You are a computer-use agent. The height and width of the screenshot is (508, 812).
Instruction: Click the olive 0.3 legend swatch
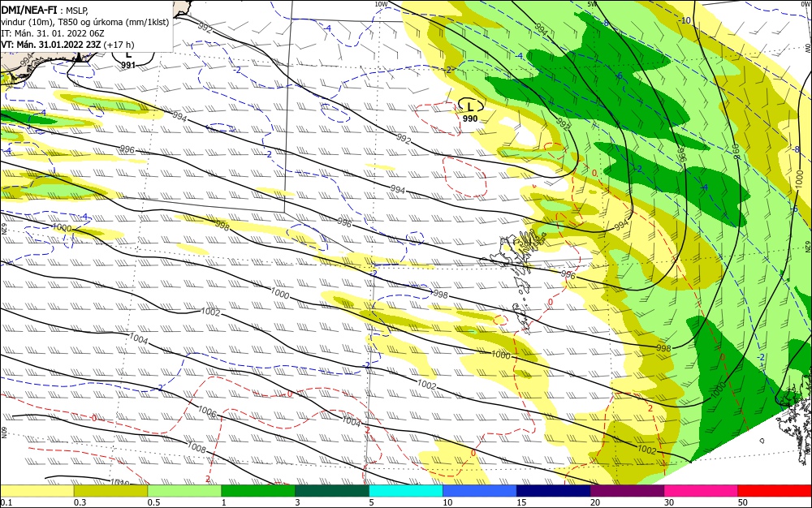(110, 491)
